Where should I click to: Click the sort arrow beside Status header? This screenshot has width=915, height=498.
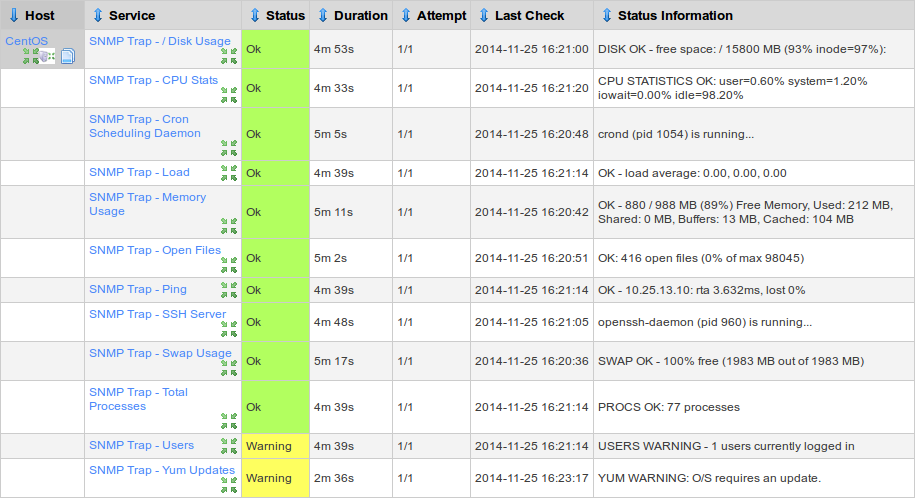[x=255, y=16]
